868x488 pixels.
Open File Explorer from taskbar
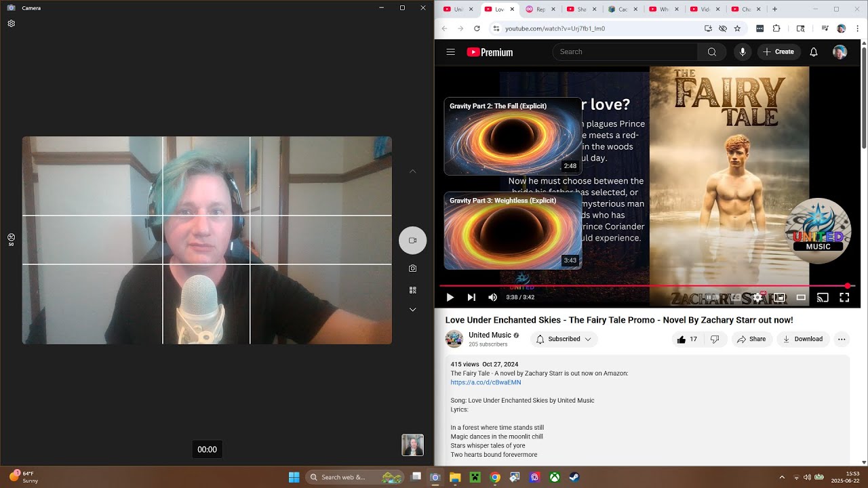point(455,477)
